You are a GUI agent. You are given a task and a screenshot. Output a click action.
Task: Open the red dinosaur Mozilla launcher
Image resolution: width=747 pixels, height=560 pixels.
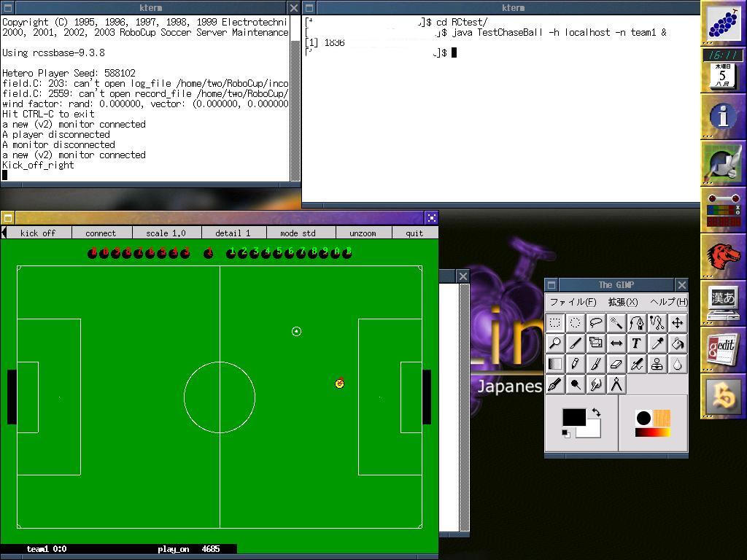[x=723, y=256]
